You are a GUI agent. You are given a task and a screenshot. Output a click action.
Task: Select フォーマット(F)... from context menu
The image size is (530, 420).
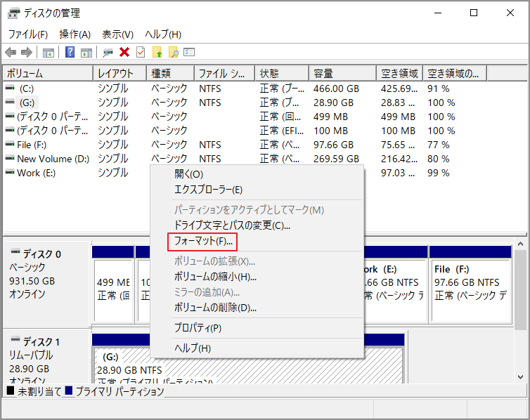tap(203, 242)
